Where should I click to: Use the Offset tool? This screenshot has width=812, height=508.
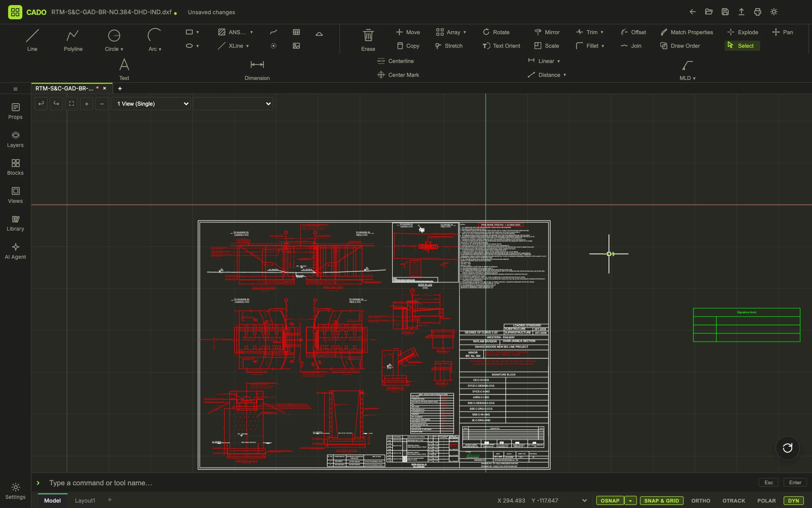click(x=633, y=32)
